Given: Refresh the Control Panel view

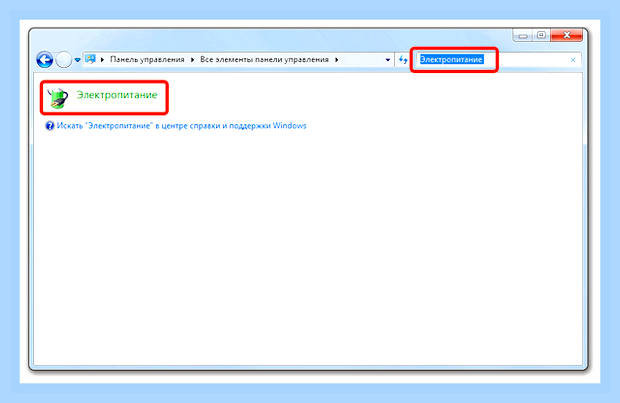Looking at the screenshot, I should tap(403, 60).
